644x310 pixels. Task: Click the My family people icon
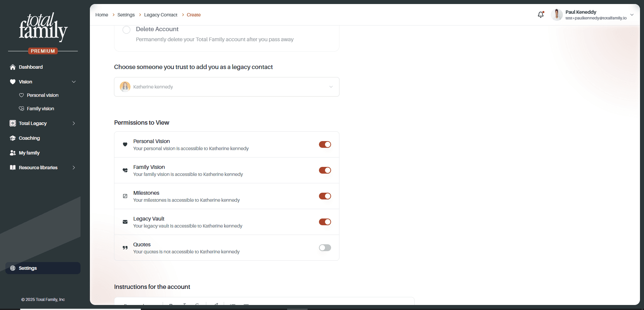(x=13, y=153)
